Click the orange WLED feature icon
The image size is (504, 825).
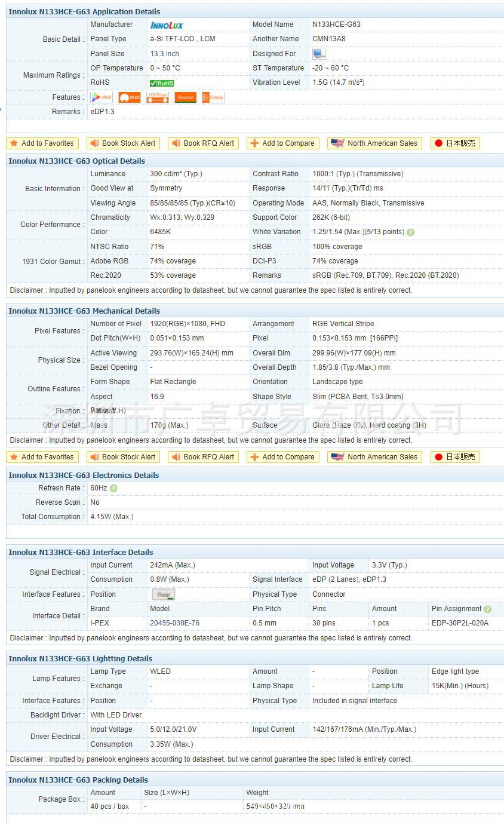pos(130,97)
